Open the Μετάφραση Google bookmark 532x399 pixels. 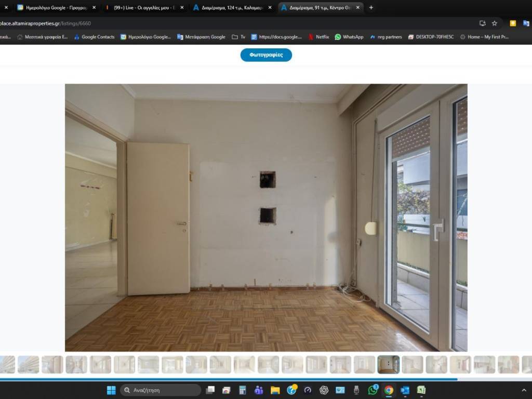[x=201, y=37]
